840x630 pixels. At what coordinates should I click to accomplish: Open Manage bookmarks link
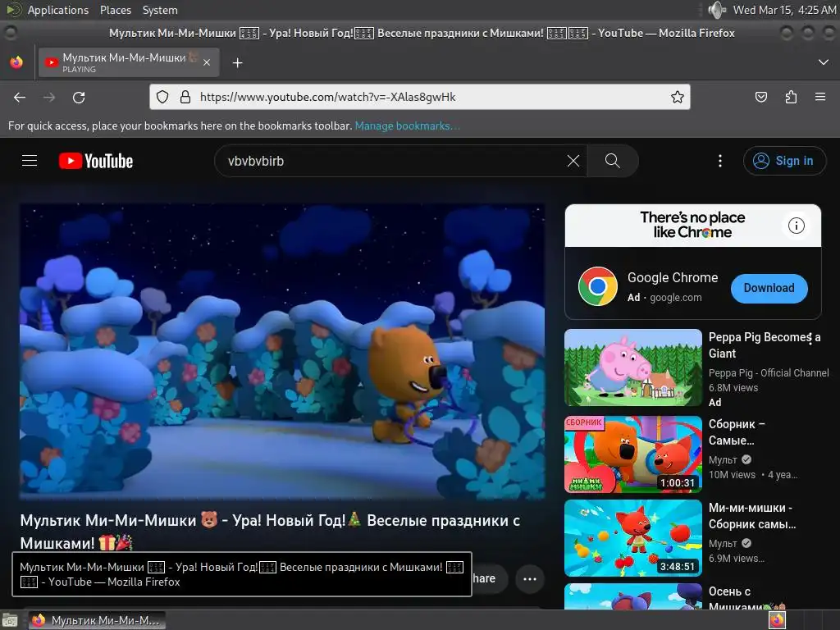pos(407,126)
